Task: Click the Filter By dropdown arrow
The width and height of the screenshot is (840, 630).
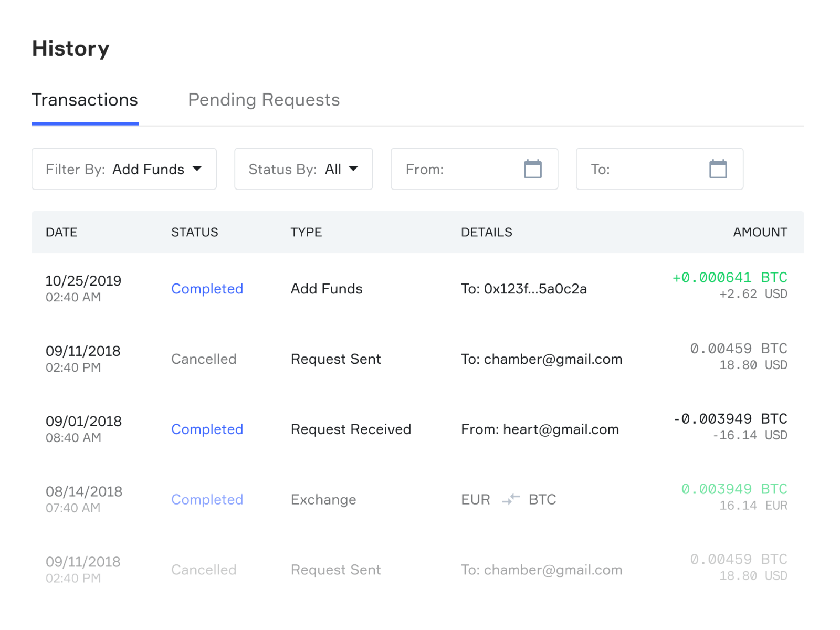Action: tap(197, 169)
